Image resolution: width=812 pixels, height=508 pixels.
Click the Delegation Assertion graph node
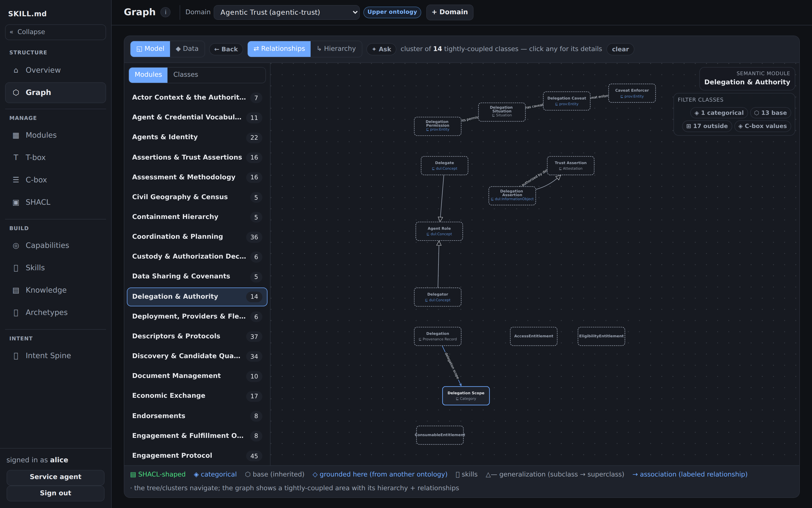[512, 196]
